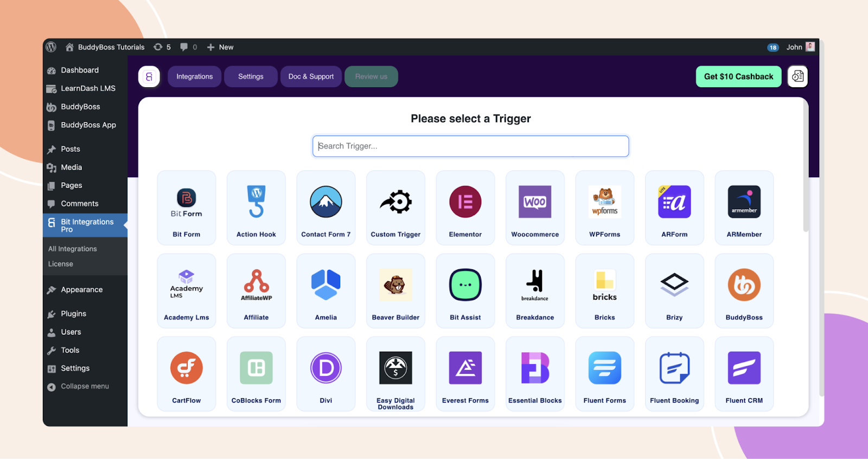The height and width of the screenshot is (459, 868).
Task: Click the Bit Integrations logo icon
Action: [149, 76]
